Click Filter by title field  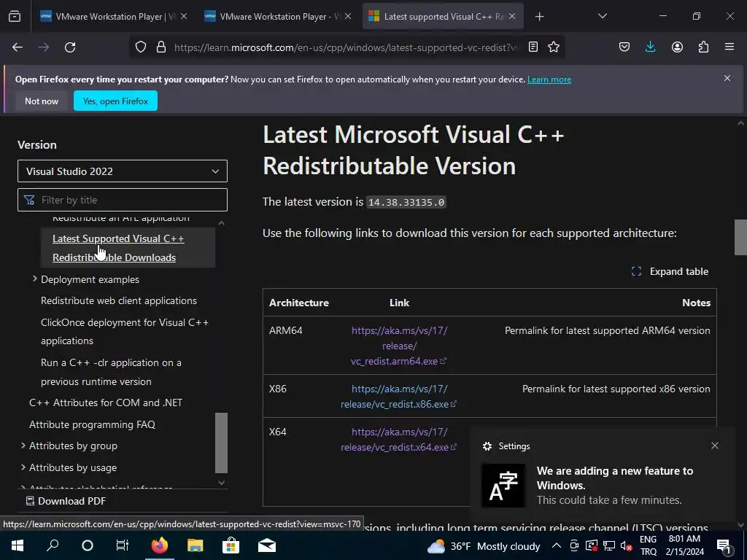coord(123,200)
